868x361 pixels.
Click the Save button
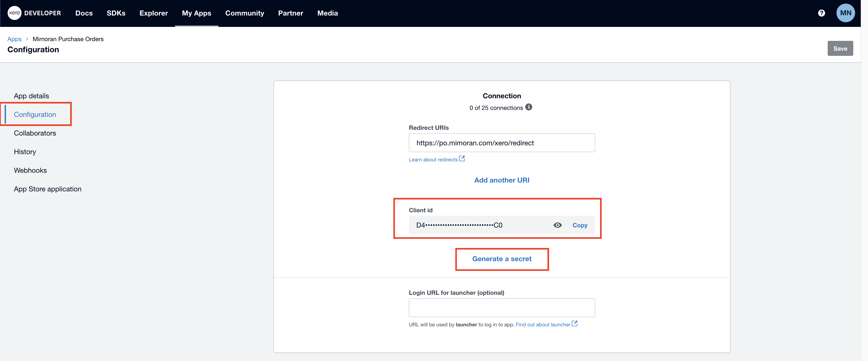(x=840, y=49)
